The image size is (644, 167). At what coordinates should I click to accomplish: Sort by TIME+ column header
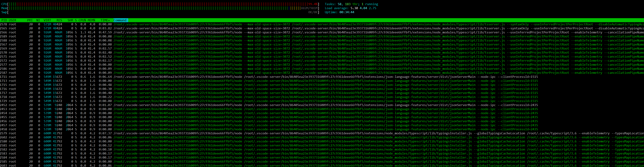coord(105,20)
